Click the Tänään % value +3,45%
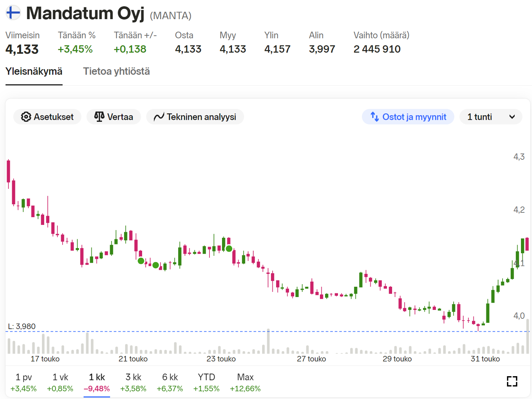The width and height of the screenshot is (532, 399). click(x=75, y=49)
